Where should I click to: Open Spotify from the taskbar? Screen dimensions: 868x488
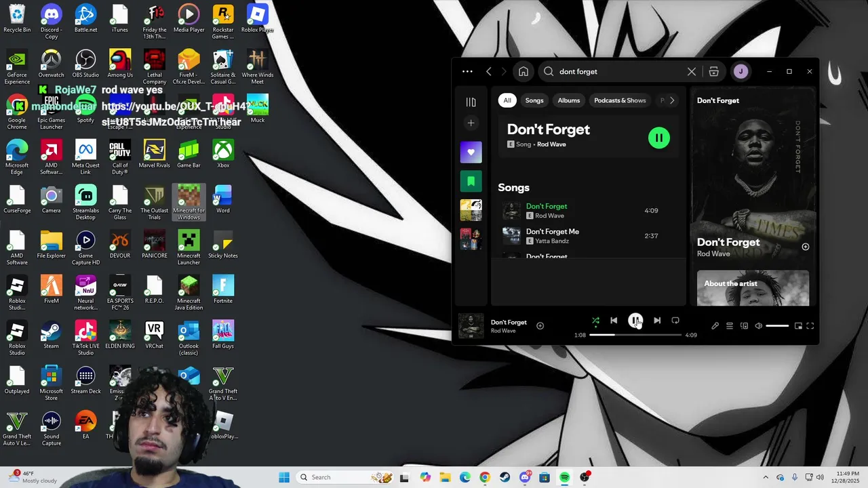(x=565, y=477)
